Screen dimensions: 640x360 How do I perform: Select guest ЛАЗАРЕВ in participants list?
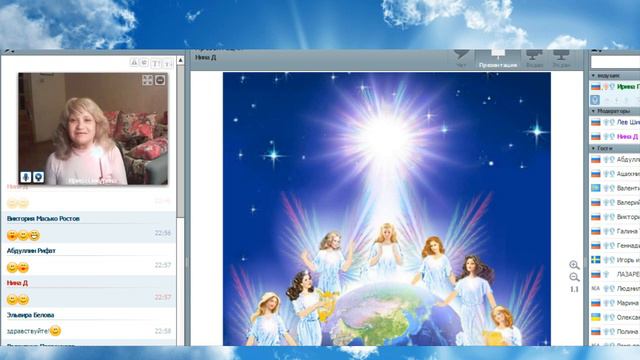tap(615, 274)
